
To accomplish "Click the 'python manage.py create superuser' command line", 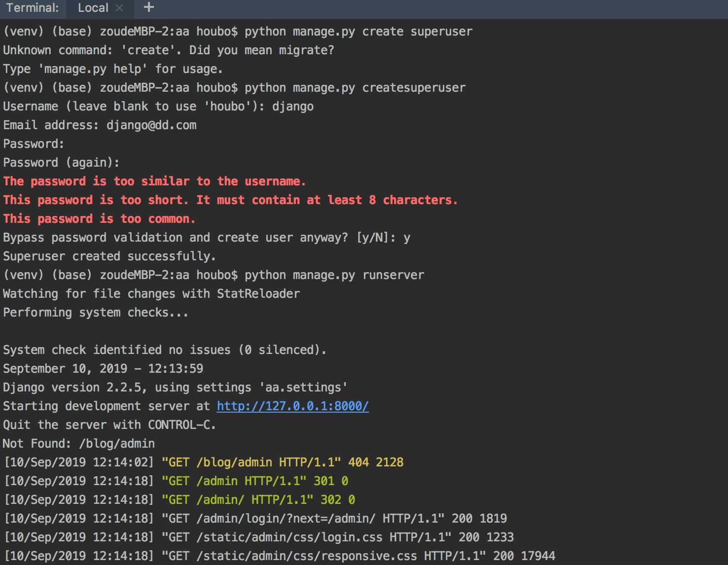I will [238, 32].
